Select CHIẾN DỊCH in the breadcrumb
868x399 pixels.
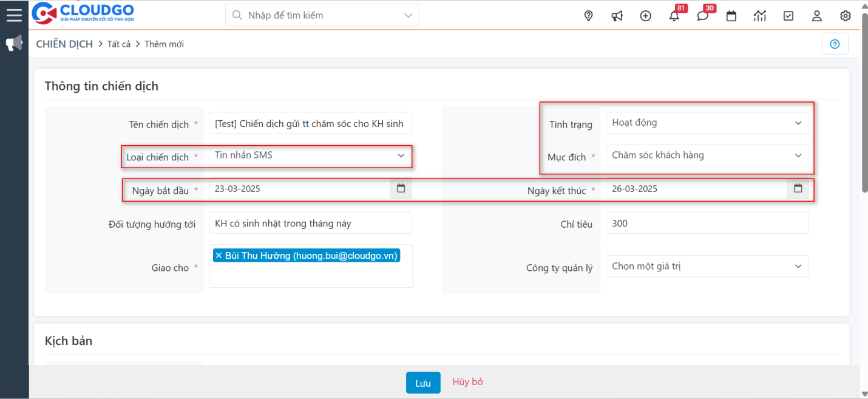64,44
